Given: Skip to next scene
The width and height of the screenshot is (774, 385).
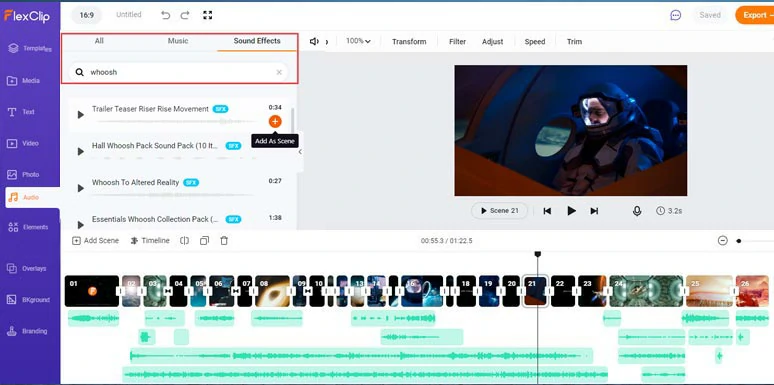Looking at the screenshot, I should pyautogui.click(x=594, y=211).
